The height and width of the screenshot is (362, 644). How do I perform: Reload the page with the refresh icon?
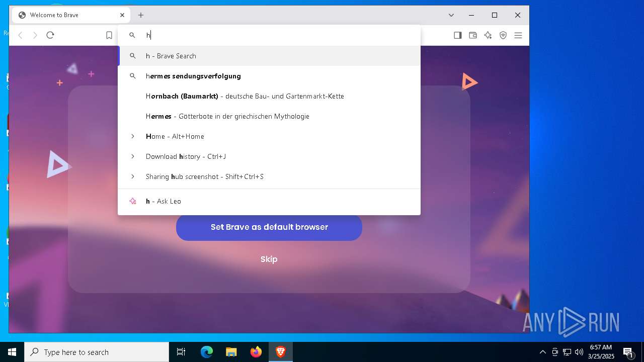(x=50, y=35)
